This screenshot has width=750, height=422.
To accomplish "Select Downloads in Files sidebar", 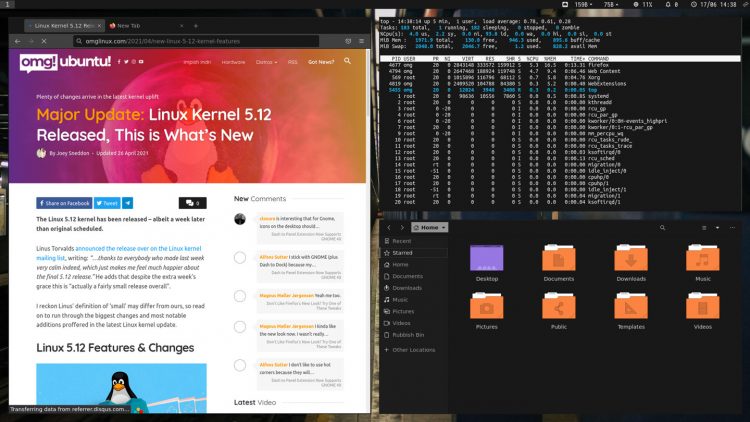I will [x=414, y=288].
